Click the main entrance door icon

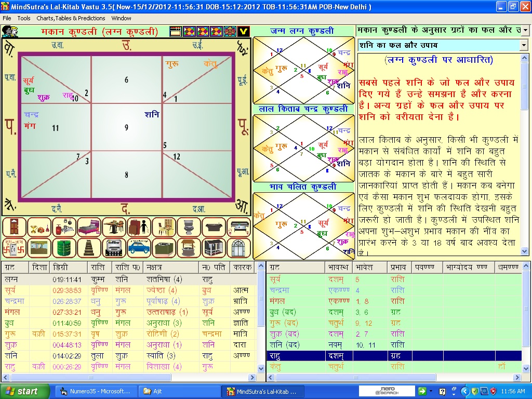(14, 227)
